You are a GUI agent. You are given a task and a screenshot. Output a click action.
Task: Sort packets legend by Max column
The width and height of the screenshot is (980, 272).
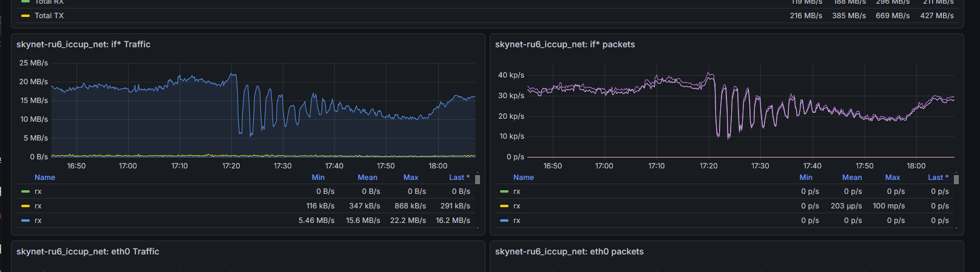(893, 177)
